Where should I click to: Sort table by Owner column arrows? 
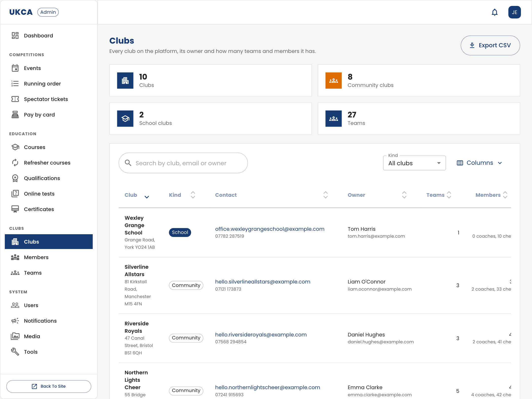(x=404, y=195)
